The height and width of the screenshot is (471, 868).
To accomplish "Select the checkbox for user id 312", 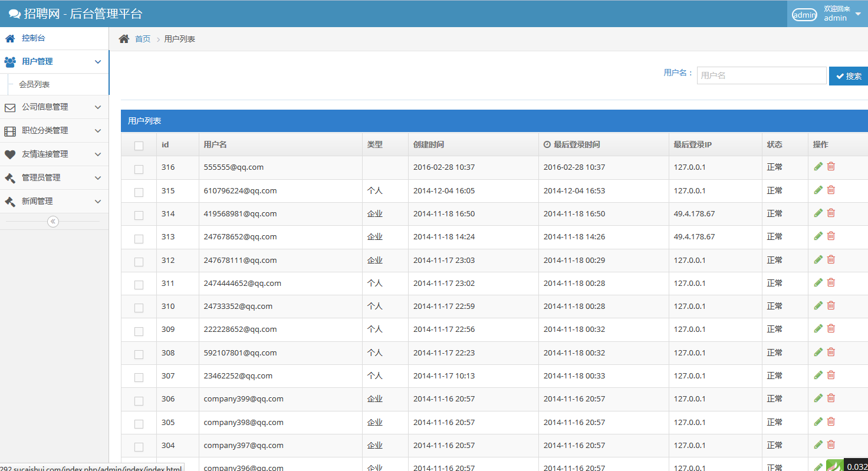I will [139, 262].
